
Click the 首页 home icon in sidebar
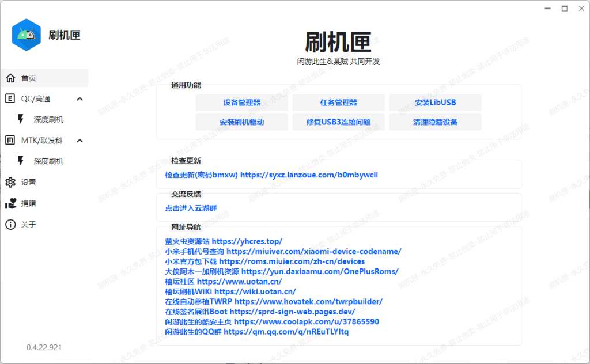point(10,78)
